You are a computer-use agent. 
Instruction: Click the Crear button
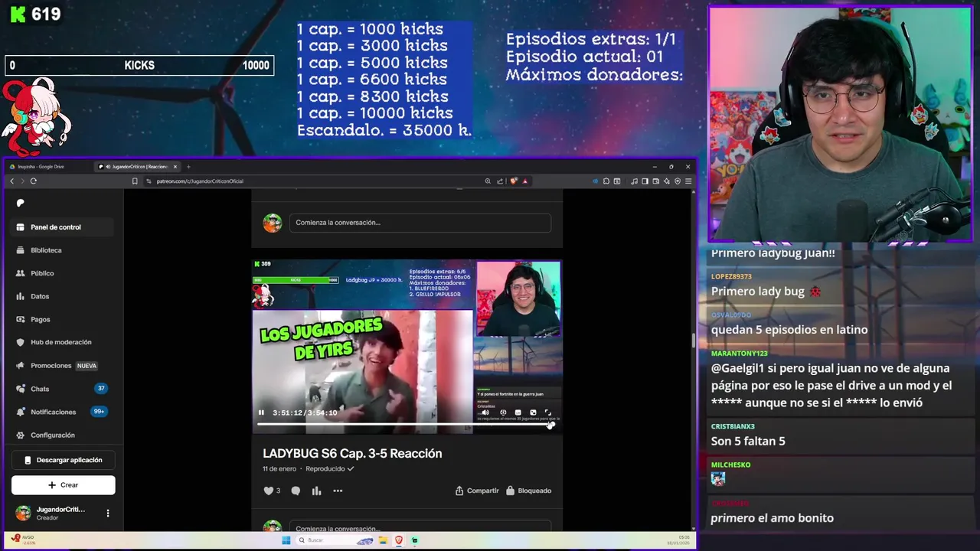click(x=63, y=484)
